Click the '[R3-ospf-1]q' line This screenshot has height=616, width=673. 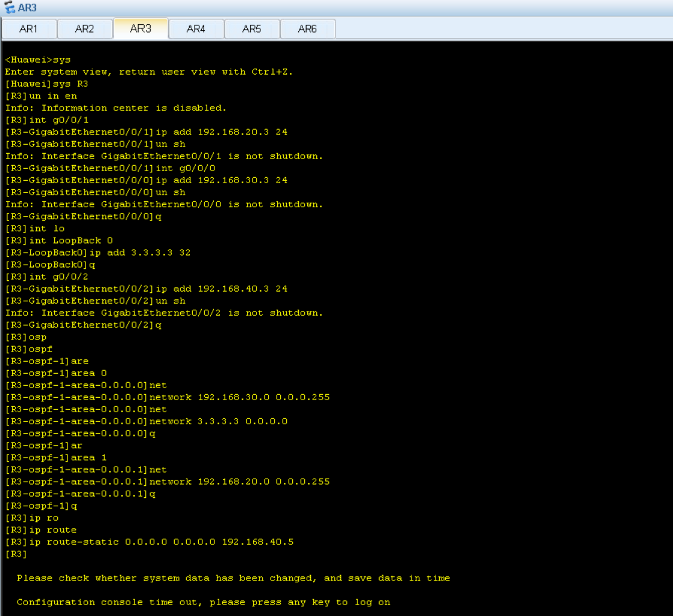[41, 506]
